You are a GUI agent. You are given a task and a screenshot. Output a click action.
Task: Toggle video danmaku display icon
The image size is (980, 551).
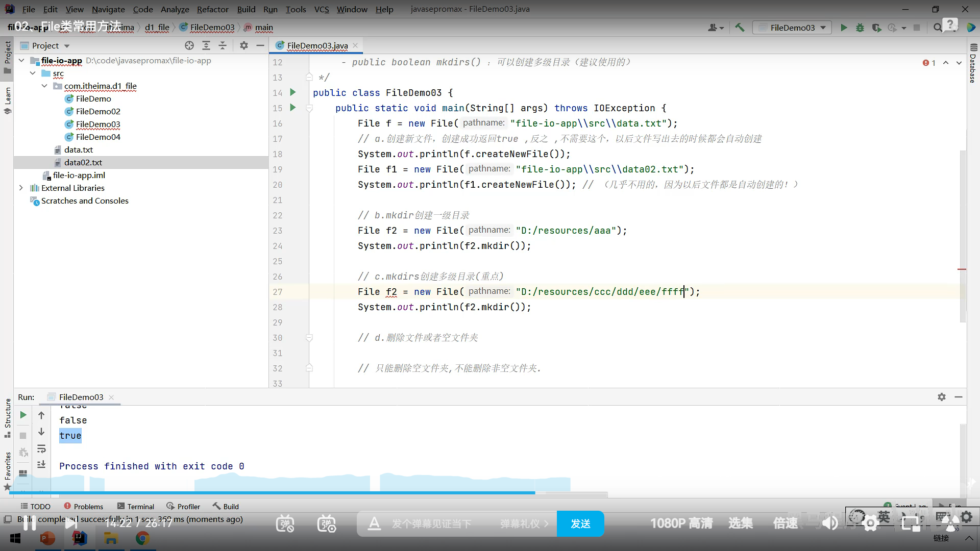(x=285, y=523)
